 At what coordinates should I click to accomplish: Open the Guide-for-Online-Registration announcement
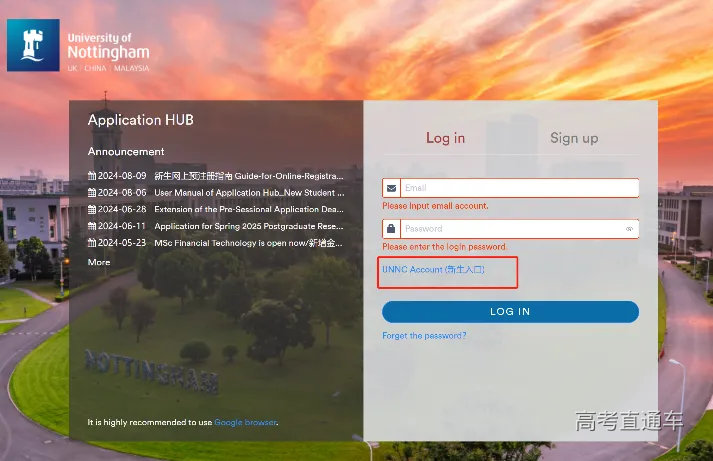[x=248, y=176]
